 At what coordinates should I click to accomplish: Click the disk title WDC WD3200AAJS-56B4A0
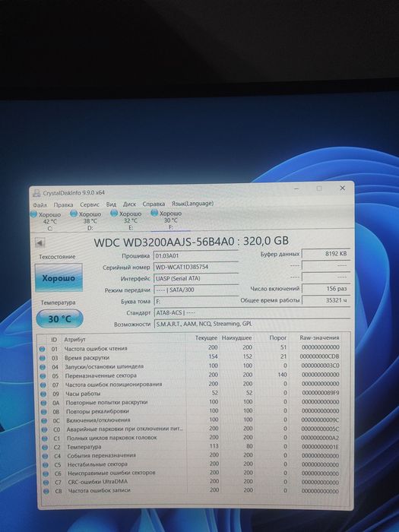(x=164, y=242)
